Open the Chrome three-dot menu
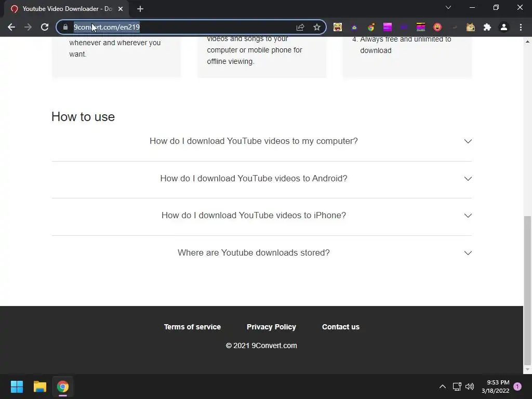Viewport: 532px width, 399px height. 521,27
